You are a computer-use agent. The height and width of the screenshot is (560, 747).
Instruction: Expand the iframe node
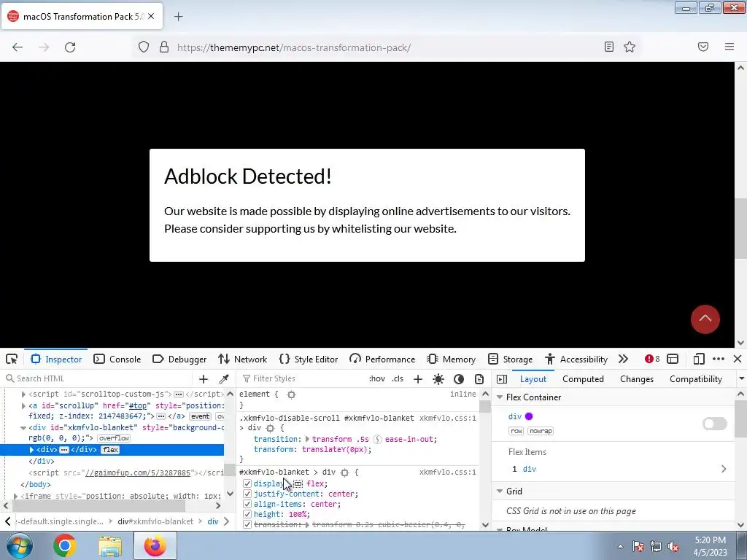point(15,496)
